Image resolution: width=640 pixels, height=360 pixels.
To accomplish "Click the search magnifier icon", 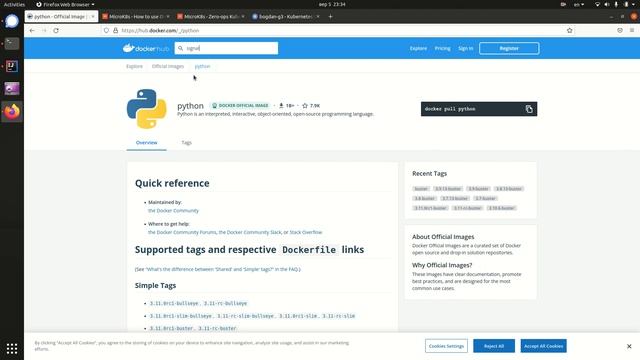I will coord(180,48).
